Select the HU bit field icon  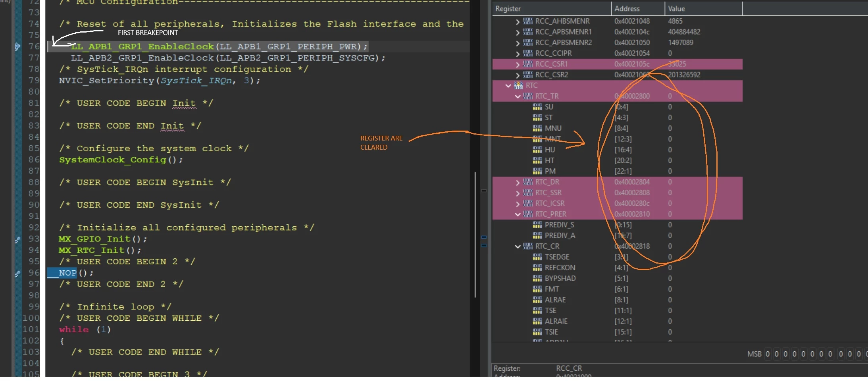537,150
